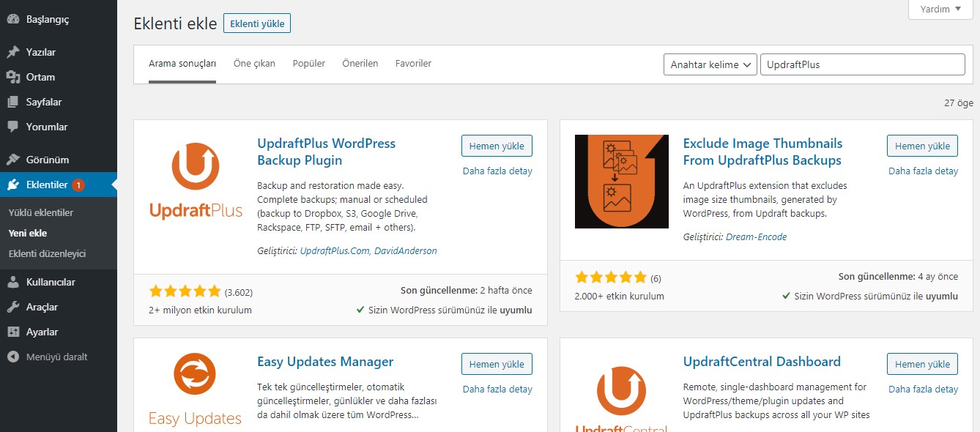Open Daha fazla detay for UpdraftPlus Backup
980x432 pixels.
click(497, 171)
